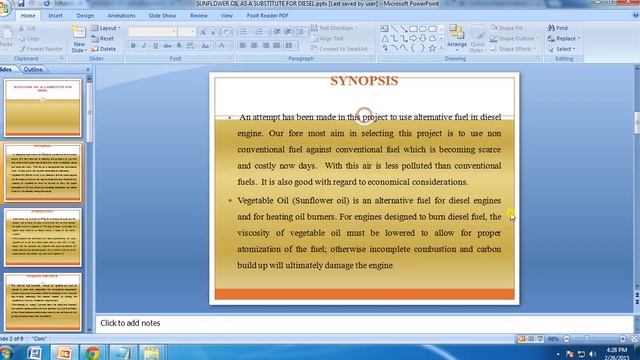
Task: Delete the current slide using Delete
Action: point(104,49)
